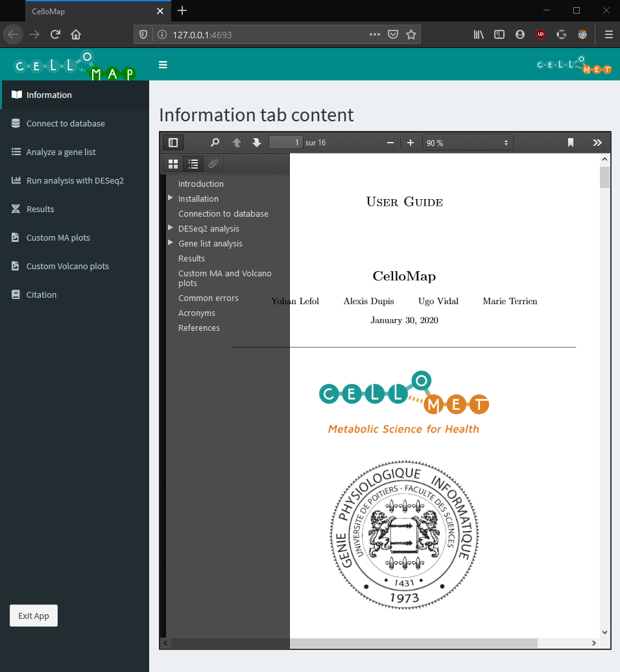Click the PDF bookmark current view icon

[x=571, y=143]
